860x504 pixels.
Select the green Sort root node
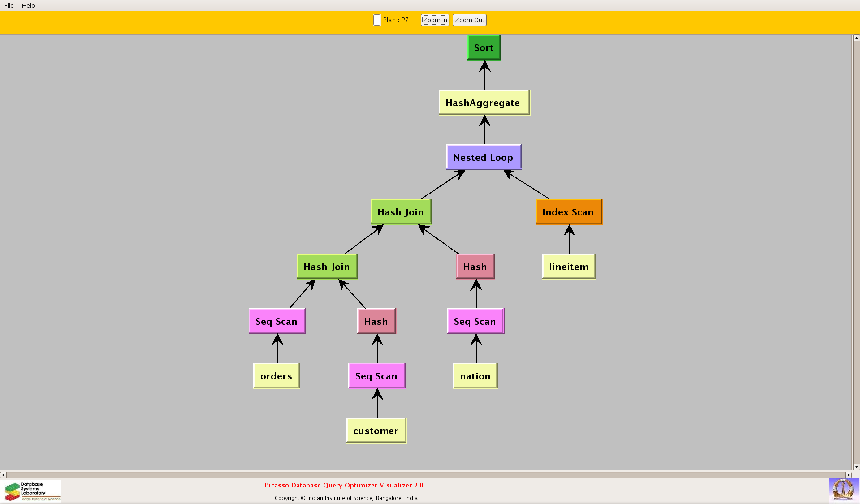tap(484, 48)
